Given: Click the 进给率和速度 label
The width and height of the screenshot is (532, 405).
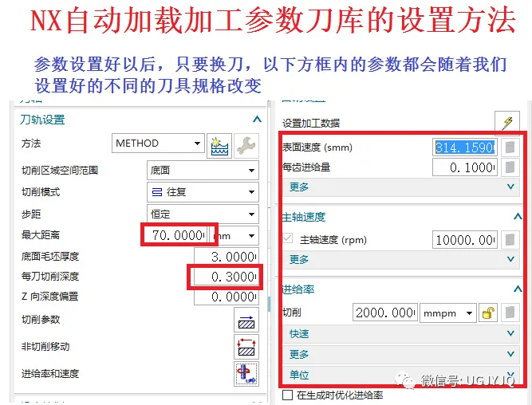Looking at the screenshot, I should (x=50, y=373).
